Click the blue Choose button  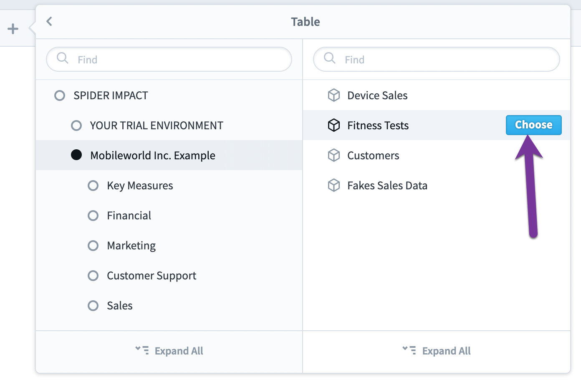533,125
